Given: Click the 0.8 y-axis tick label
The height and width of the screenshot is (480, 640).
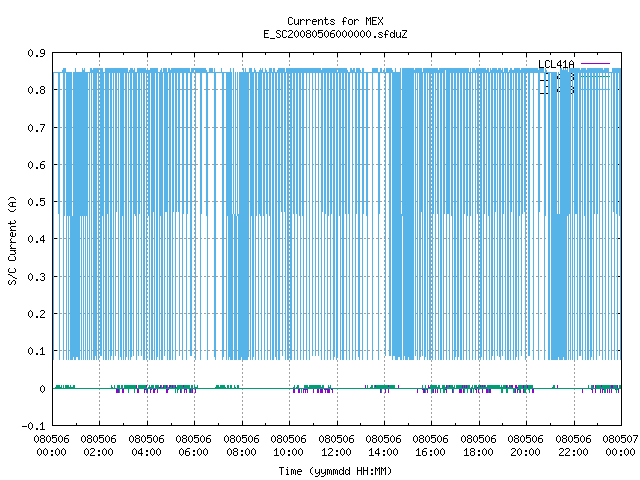Looking at the screenshot, I should tap(36, 90).
